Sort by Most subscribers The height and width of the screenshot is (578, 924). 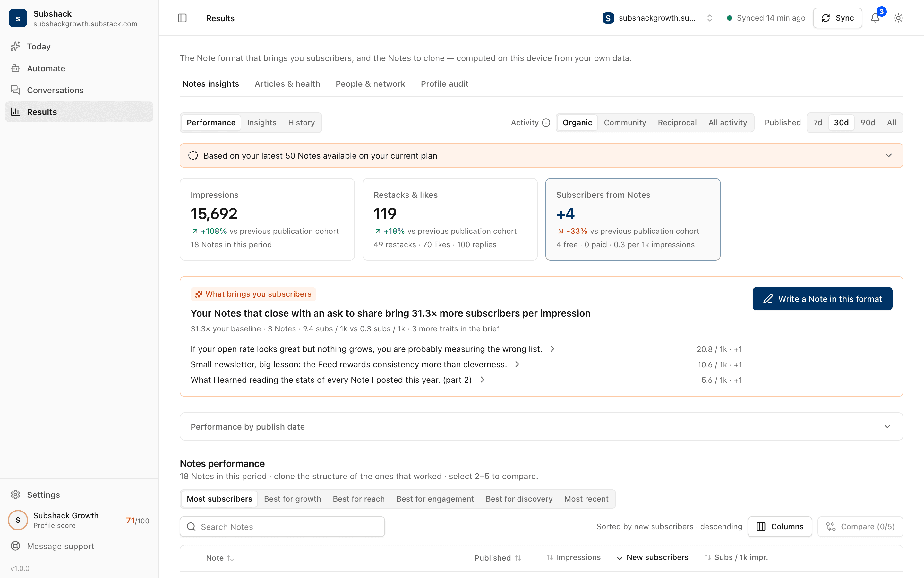coord(219,499)
